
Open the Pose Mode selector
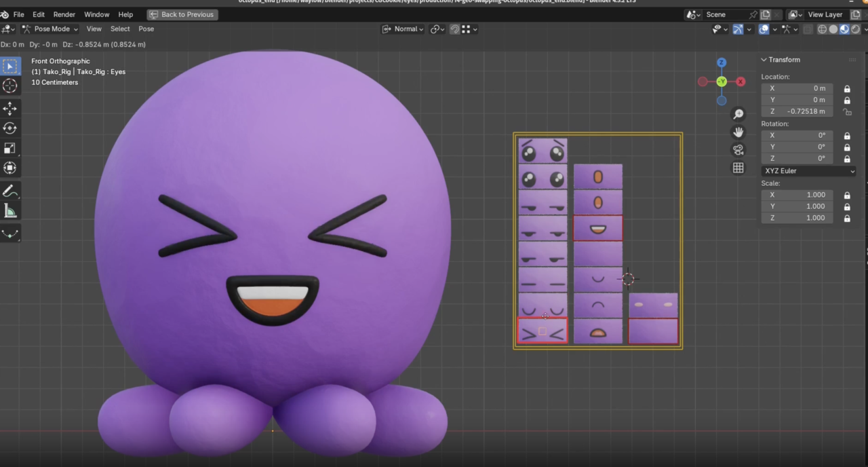[x=52, y=29]
